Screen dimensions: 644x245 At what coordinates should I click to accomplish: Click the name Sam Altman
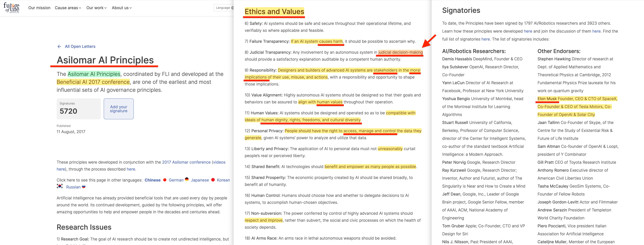click(549, 147)
